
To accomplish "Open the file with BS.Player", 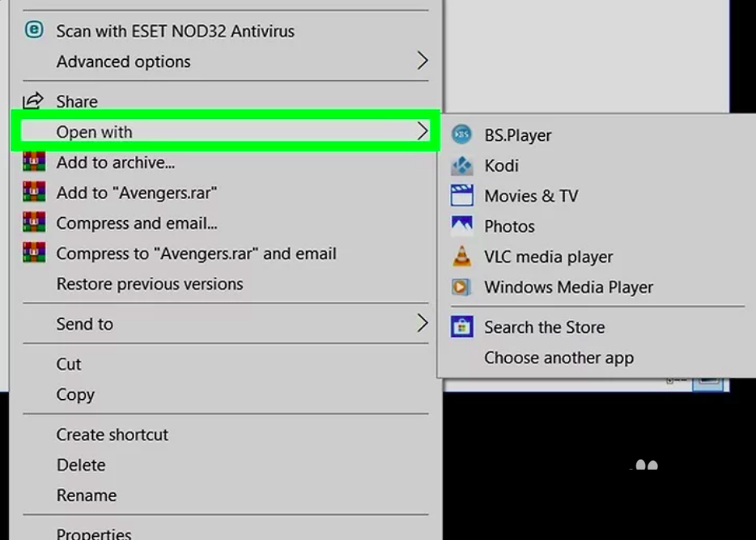I will click(598, 135).
